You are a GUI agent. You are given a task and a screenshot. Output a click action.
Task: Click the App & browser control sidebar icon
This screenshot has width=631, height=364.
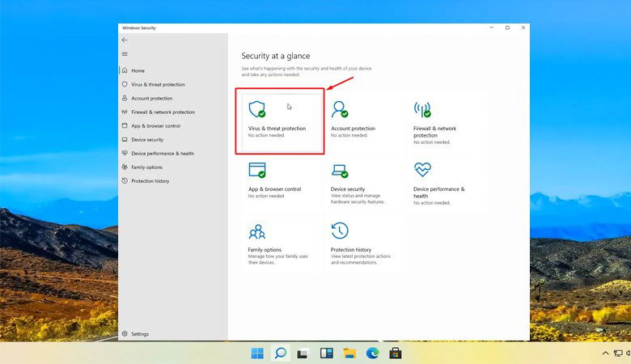pyautogui.click(x=125, y=125)
